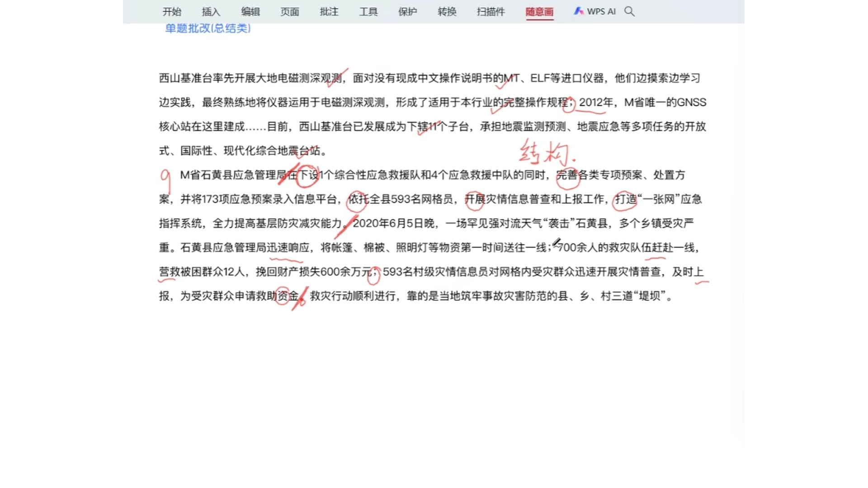868x488 pixels.
Task: Click the phrase 救灾行动顺利进行
Action: 353,296
